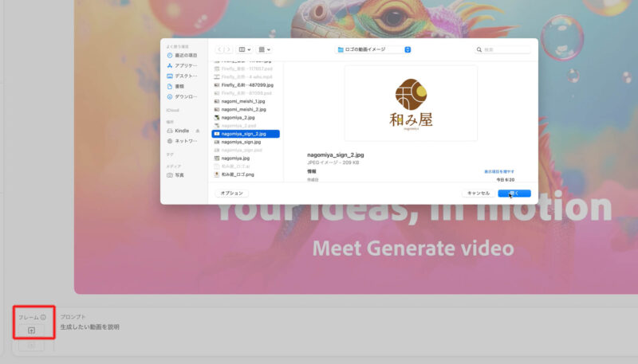Viewport: 638px width, 364px height.
Task: Open the column view mode dropdown
Action: [x=244, y=49]
